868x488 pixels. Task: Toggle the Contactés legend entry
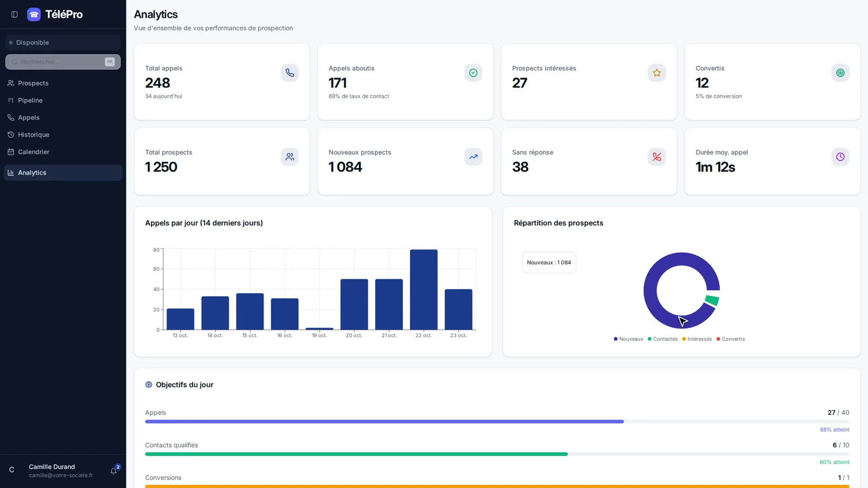click(662, 339)
